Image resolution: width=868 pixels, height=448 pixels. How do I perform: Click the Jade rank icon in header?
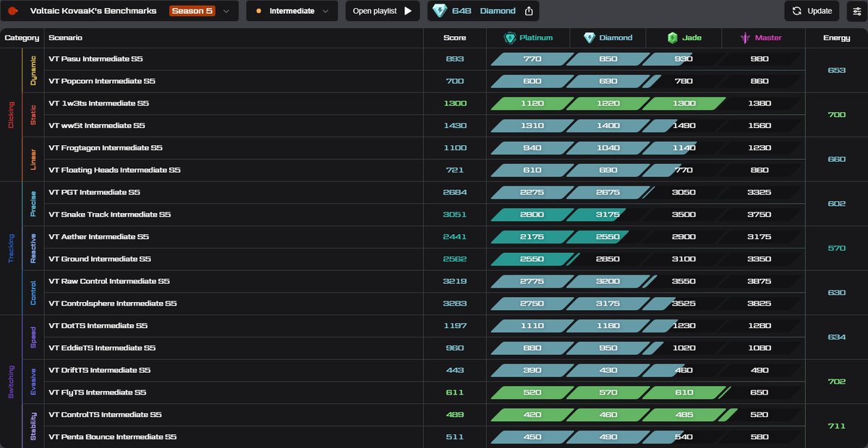pyautogui.click(x=673, y=38)
